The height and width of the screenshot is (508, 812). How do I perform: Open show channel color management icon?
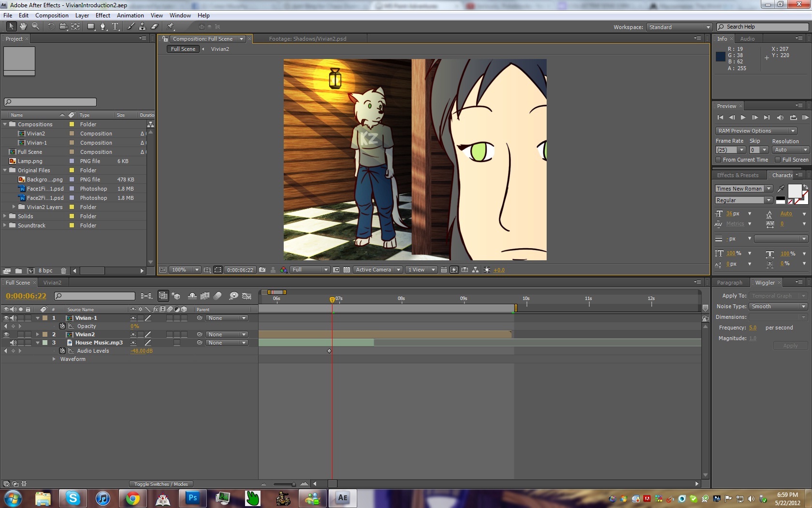point(284,270)
